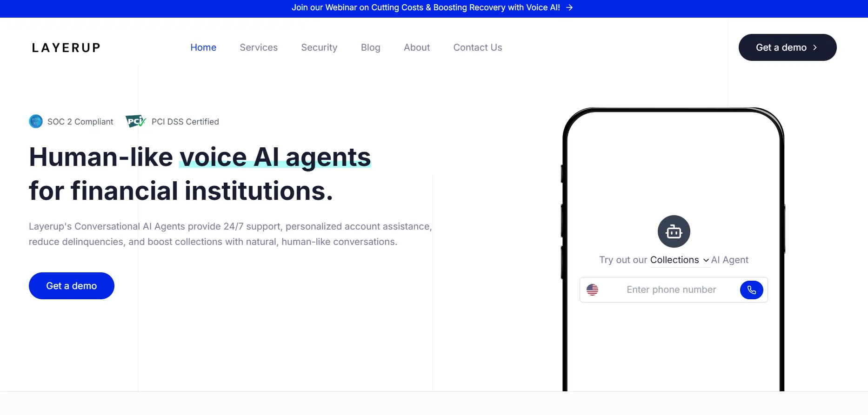The width and height of the screenshot is (868, 415).
Task: Click the 'Try out our' text
Action: (623, 260)
